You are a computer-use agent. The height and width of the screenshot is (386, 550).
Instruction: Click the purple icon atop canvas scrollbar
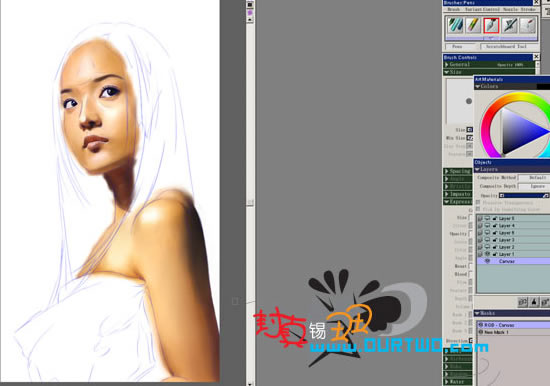[250, 13]
